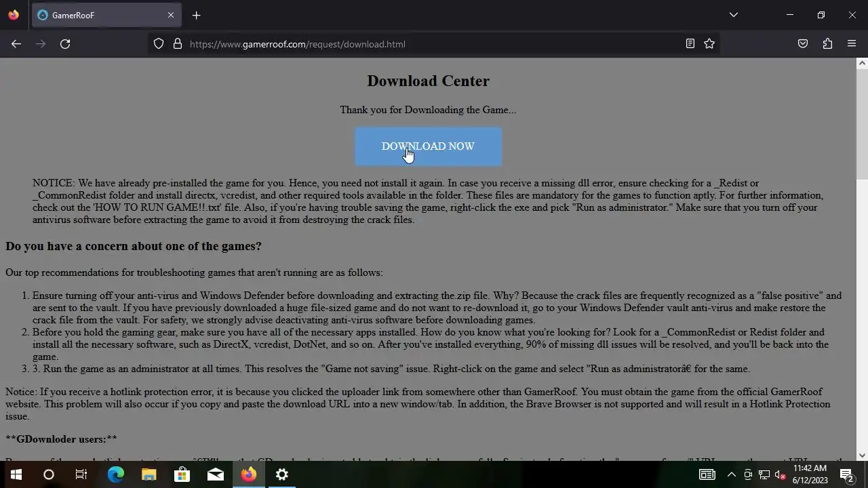Open the tracking protection shield icon
The width and height of the screenshot is (868, 488).
[x=159, y=44]
